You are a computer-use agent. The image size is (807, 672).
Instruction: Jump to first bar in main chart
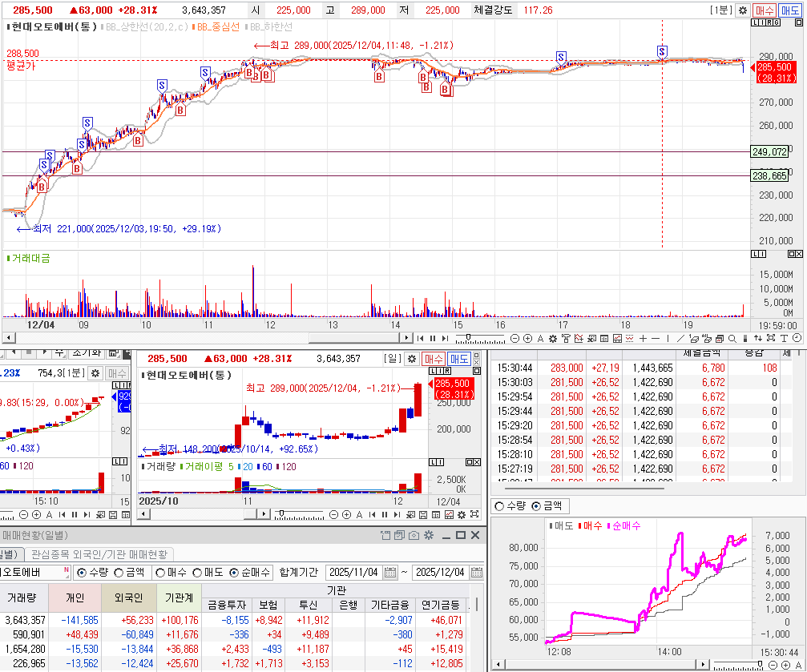click(x=421, y=339)
